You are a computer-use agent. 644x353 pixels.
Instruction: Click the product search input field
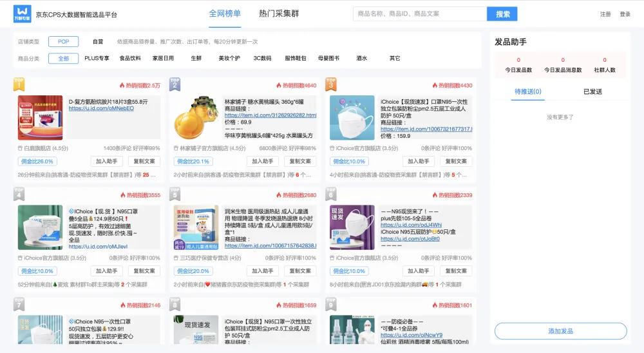[420, 14]
